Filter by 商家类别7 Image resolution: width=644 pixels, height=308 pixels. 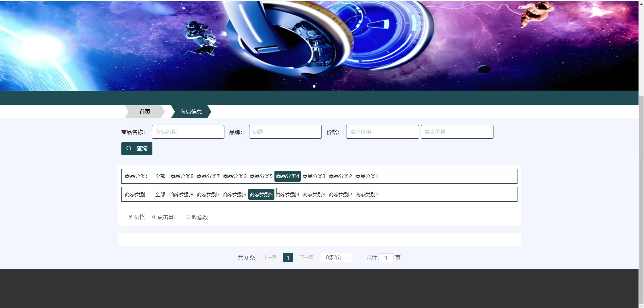(x=208, y=194)
